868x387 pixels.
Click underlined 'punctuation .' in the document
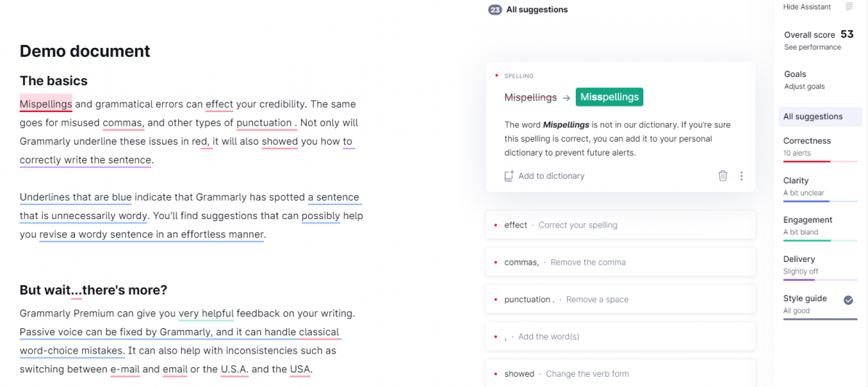click(266, 123)
